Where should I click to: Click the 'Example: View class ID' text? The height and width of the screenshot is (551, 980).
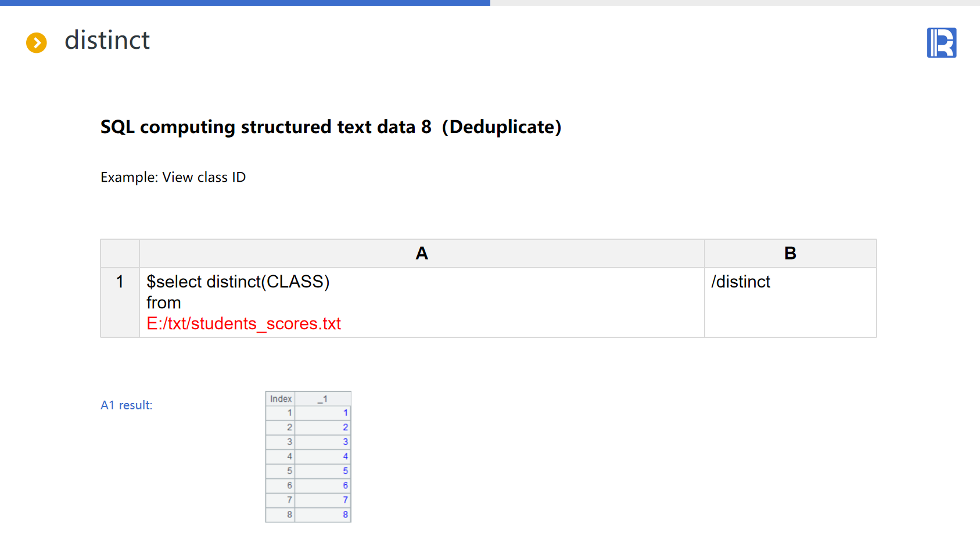click(x=173, y=177)
